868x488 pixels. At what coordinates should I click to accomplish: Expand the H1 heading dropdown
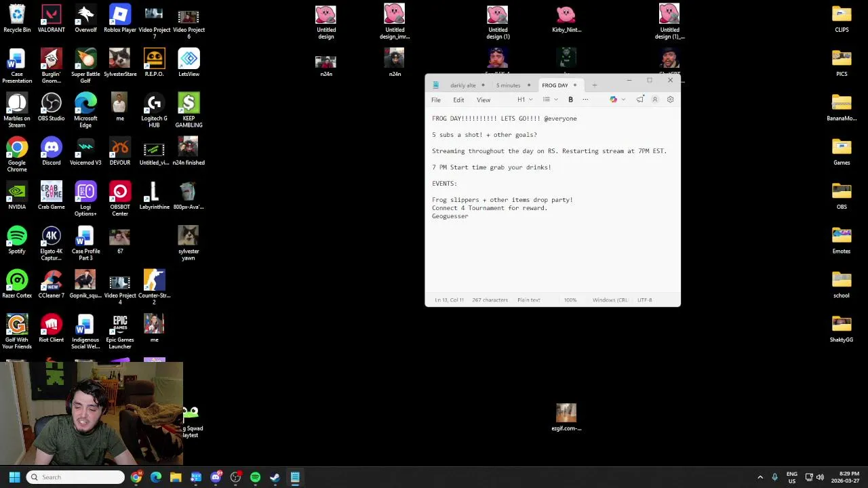click(525, 100)
